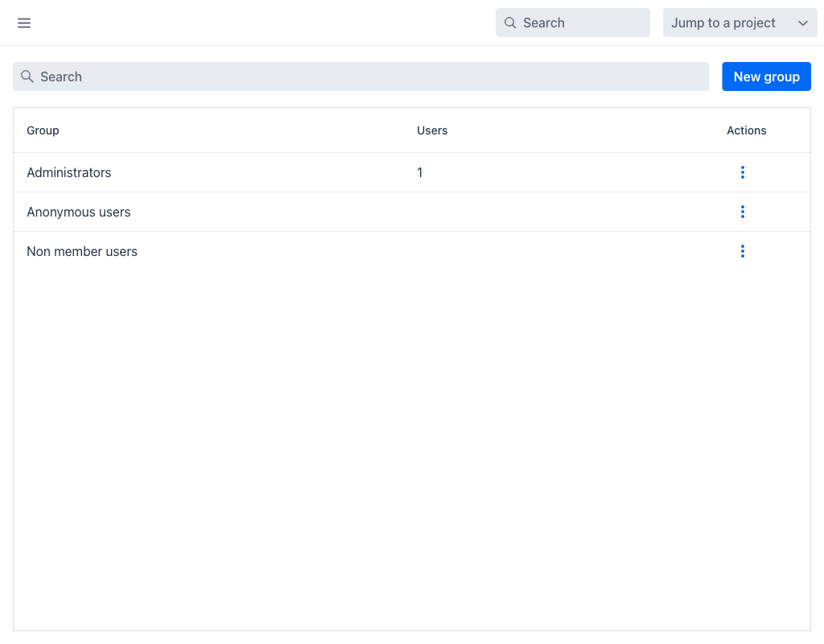Open actions menu for Administrators group
The height and width of the screenshot is (644, 824).
pos(742,172)
